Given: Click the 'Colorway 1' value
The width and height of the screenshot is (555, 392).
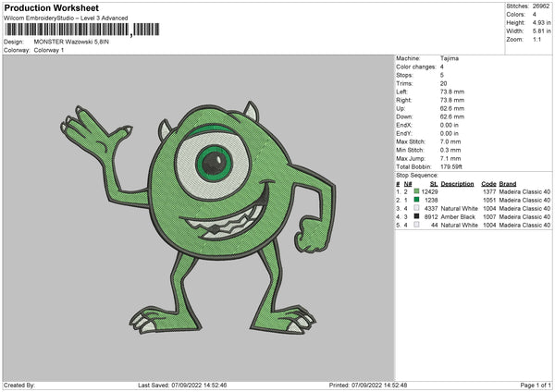Looking at the screenshot, I should [x=49, y=50].
